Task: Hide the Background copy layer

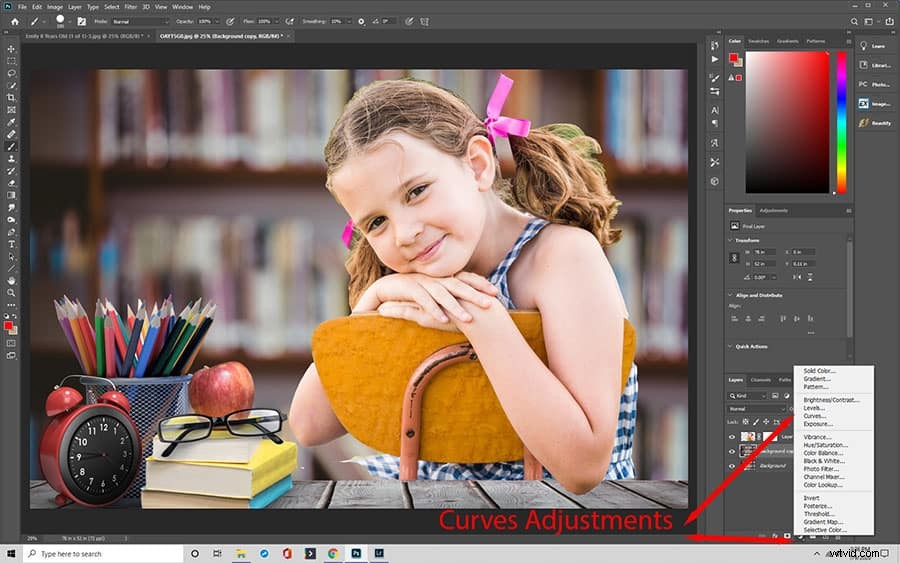Action: [731, 452]
